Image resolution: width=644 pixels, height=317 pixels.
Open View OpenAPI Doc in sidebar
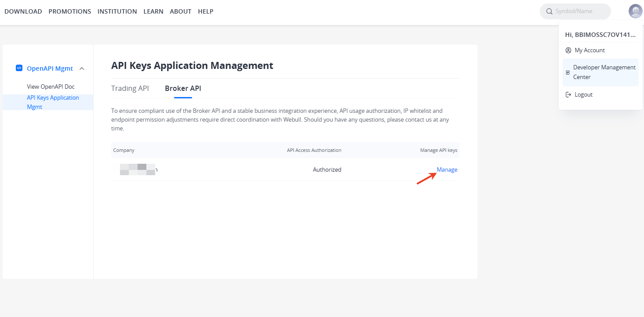click(x=51, y=86)
